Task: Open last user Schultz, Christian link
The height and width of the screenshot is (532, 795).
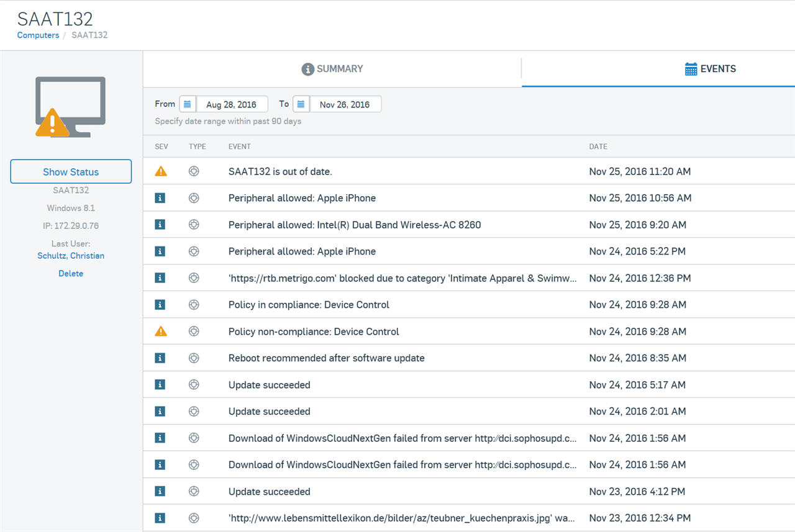Action: (x=71, y=256)
